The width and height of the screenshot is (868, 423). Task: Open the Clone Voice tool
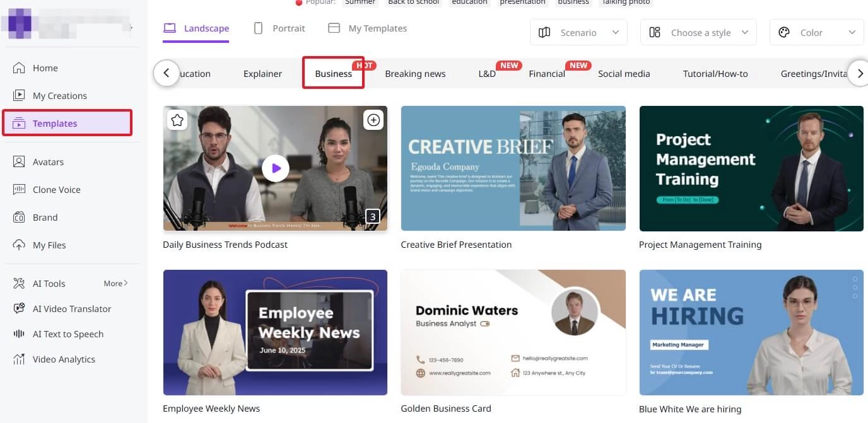[x=56, y=189]
